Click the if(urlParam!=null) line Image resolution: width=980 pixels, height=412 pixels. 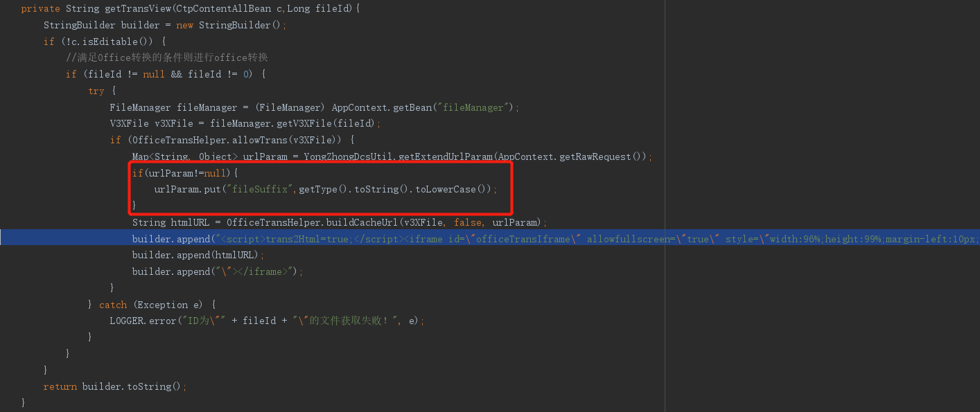click(185, 173)
